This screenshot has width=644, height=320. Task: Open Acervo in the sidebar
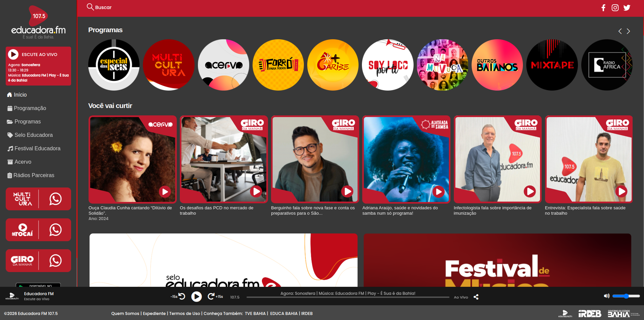click(x=19, y=162)
